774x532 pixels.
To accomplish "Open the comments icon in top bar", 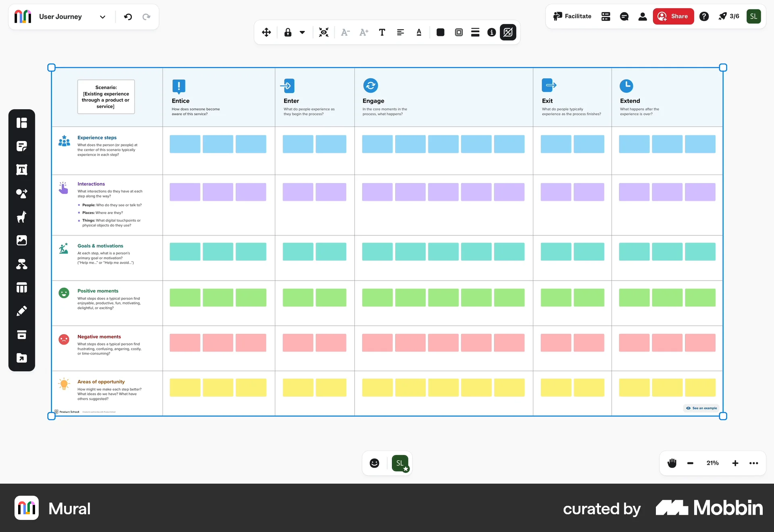I will coord(624,17).
